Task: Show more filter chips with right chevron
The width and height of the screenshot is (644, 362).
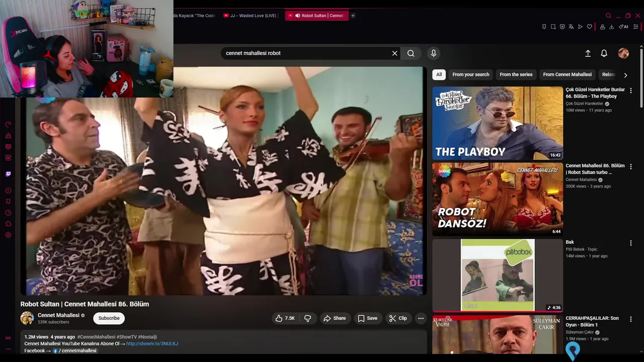Action: pyautogui.click(x=625, y=75)
